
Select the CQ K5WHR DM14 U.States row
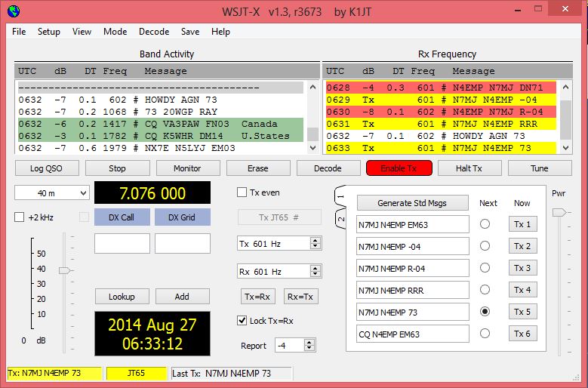click(161, 136)
